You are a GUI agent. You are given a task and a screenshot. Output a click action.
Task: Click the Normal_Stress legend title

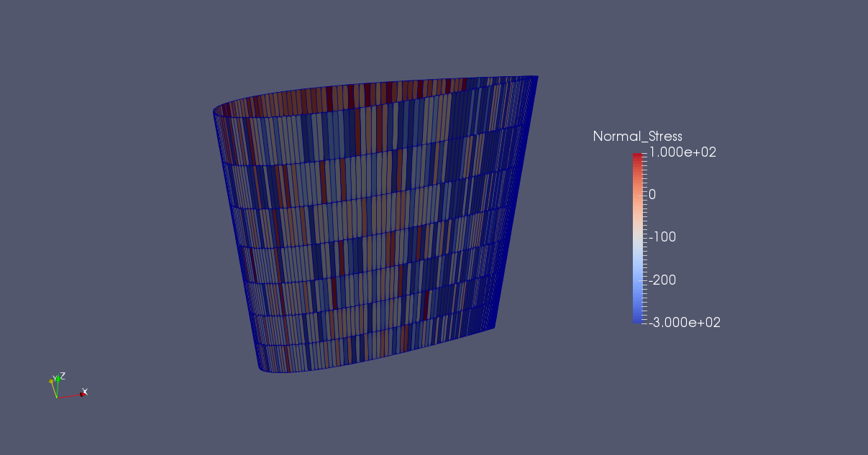637,137
